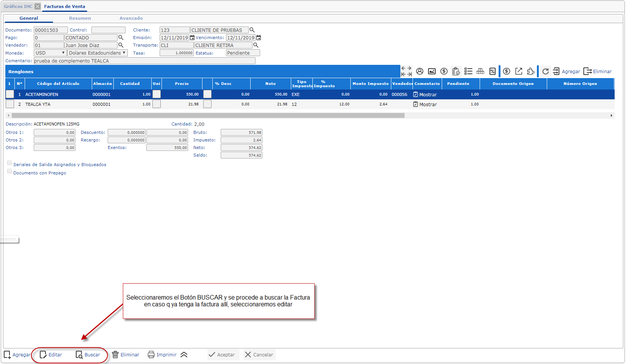Click the puzzle piece complement icon
Image resolution: width=626 pixels, height=364 pixels.
click(531, 71)
